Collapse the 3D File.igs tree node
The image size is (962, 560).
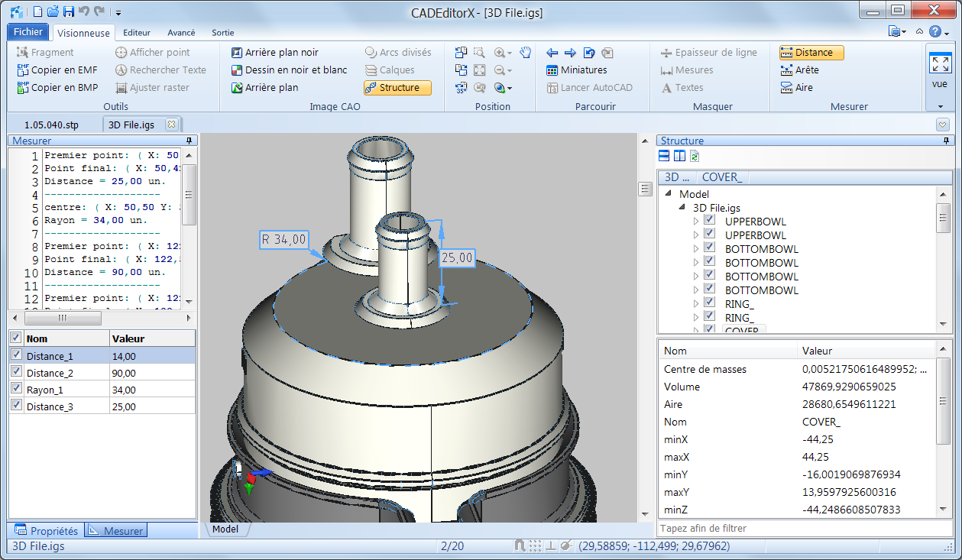tap(682, 208)
